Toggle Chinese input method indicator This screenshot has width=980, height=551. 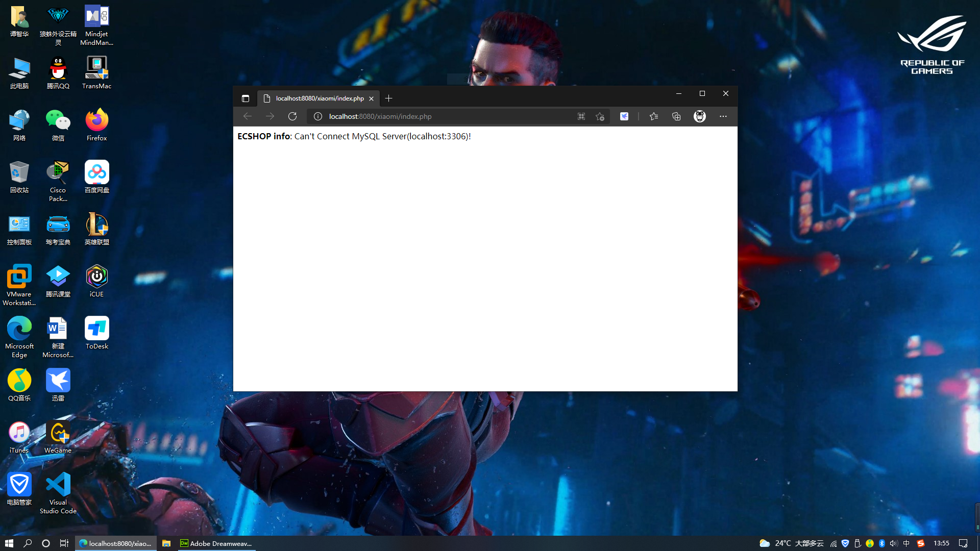(906, 543)
